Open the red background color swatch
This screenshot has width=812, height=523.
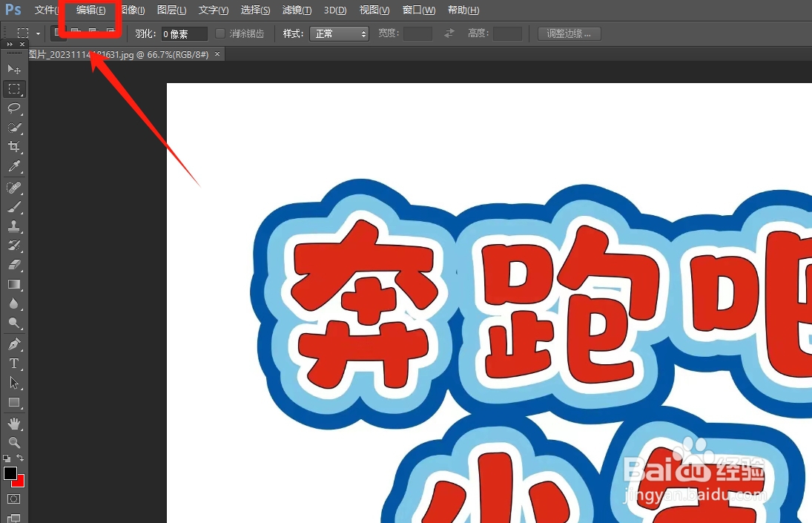point(20,482)
